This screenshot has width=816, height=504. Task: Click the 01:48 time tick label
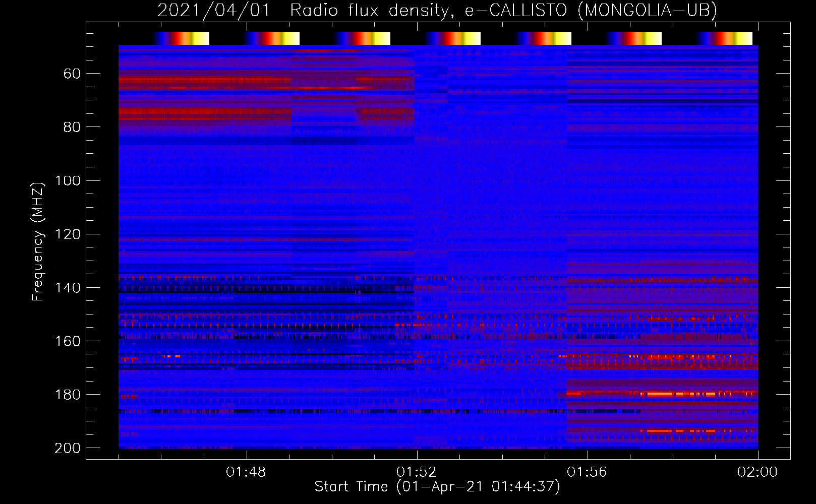[x=246, y=472]
